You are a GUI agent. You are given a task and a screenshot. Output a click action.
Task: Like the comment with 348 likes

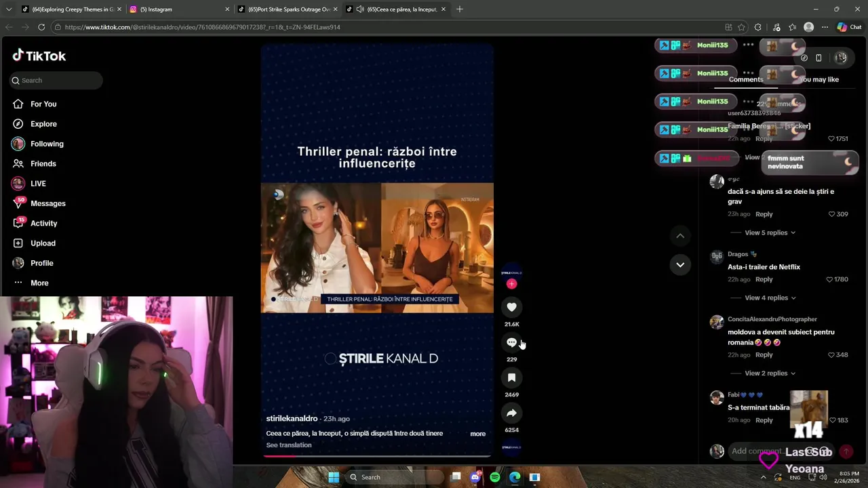(831, 355)
